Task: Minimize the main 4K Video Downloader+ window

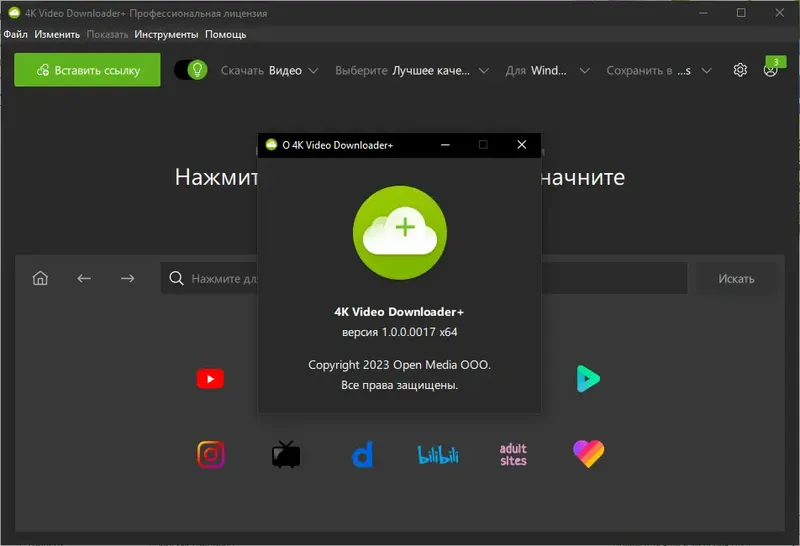Action: coord(703,13)
